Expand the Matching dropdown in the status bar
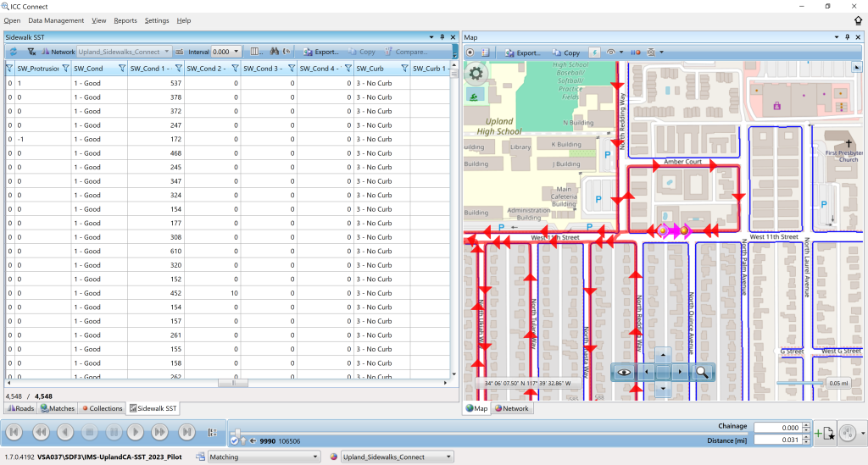Image resolution: width=868 pixels, height=465 pixels. point(317,457)
